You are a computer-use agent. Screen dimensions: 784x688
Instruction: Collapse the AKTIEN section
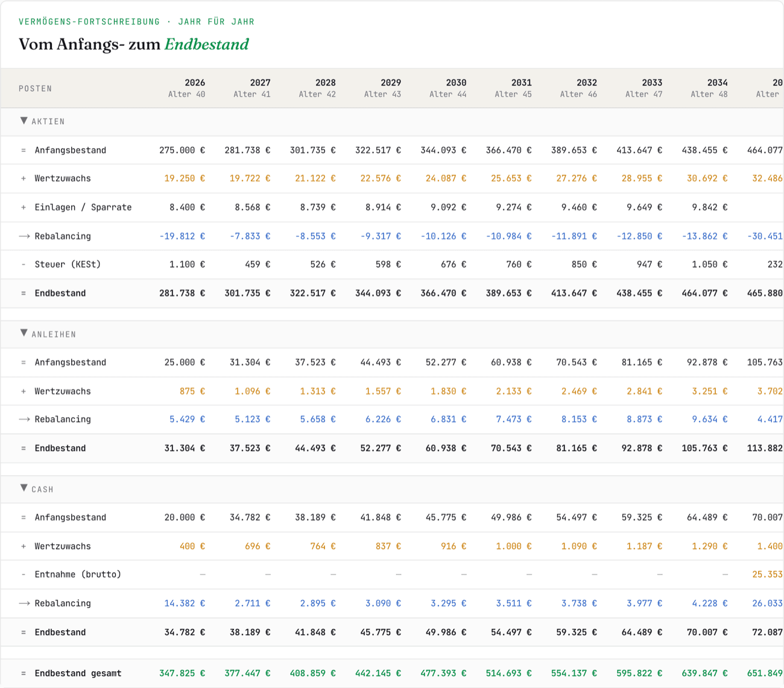point(24,121)
